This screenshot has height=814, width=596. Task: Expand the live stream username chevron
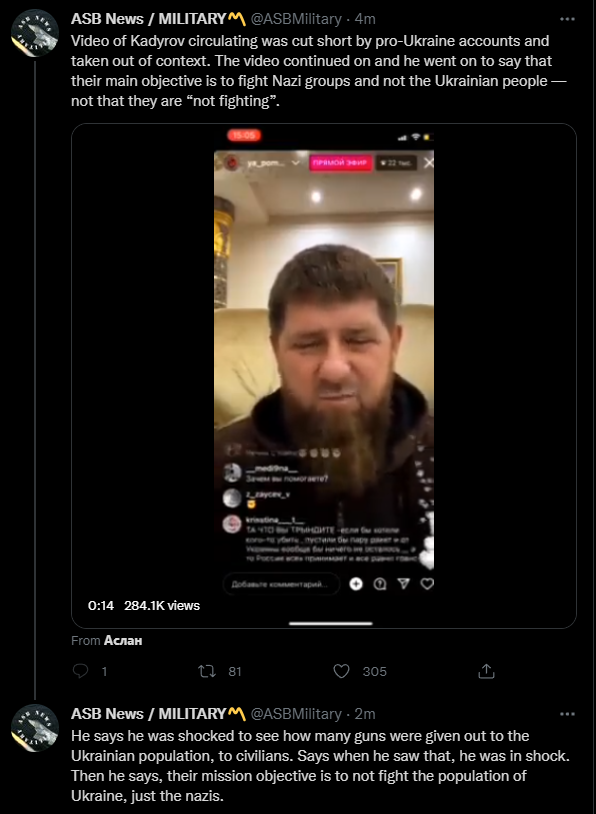pyautogui.click(x=295, y=163)
